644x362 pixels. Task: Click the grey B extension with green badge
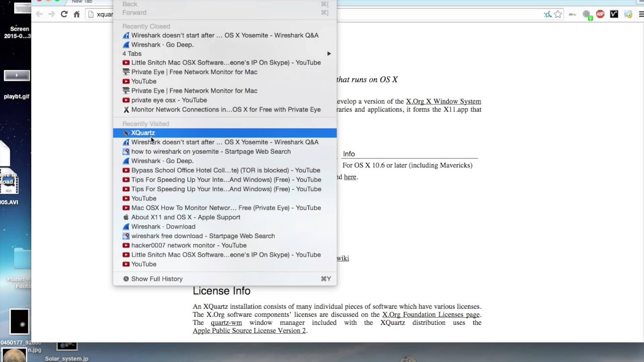coord(587,14)
